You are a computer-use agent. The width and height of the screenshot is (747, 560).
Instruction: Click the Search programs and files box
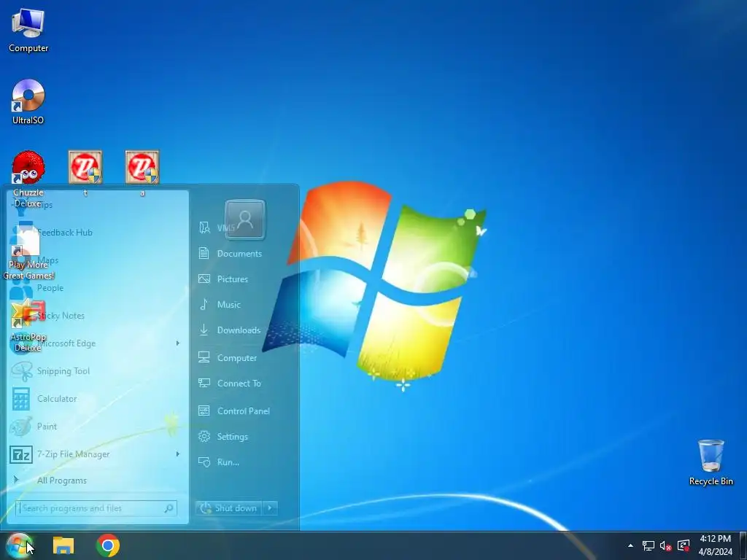tap(96, 508)
